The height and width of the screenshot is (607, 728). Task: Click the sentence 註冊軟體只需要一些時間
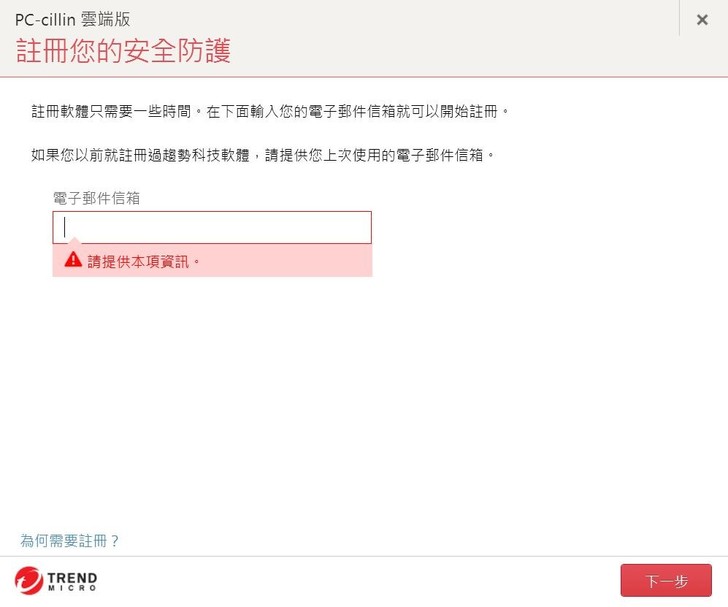(x=115, y=109)
